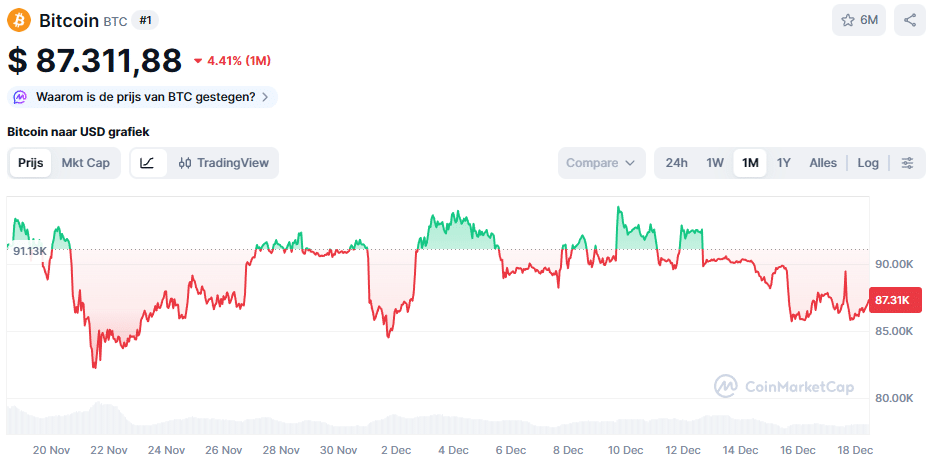Screen dimensions: 929x456
Task: Switch to TradingView candlestick chart
Action: coord(224,163)
